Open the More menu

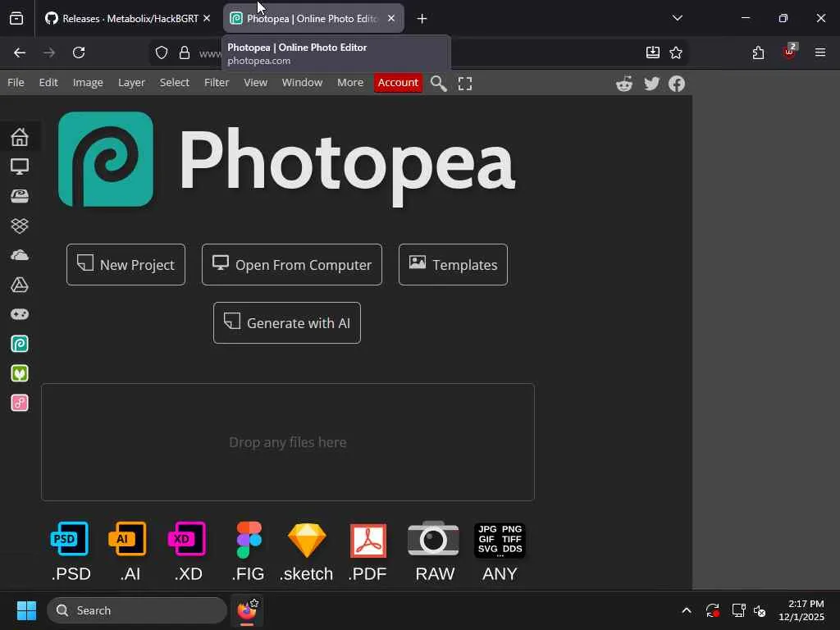349,83
